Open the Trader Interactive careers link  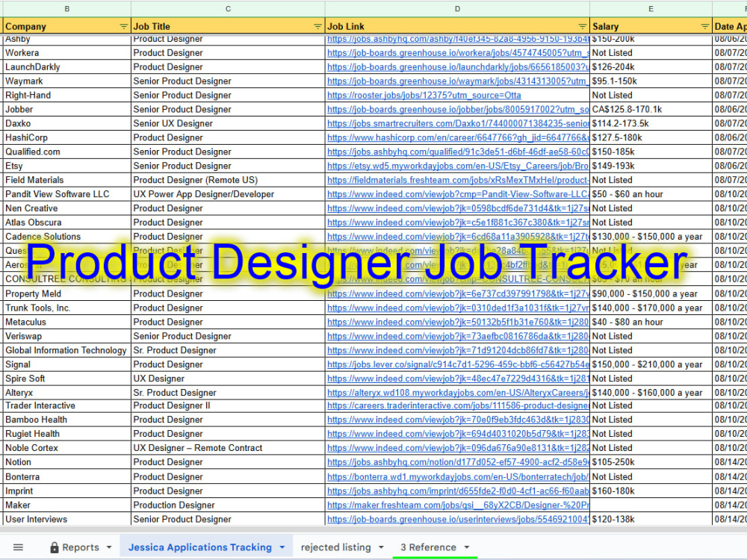coord(458,405)
